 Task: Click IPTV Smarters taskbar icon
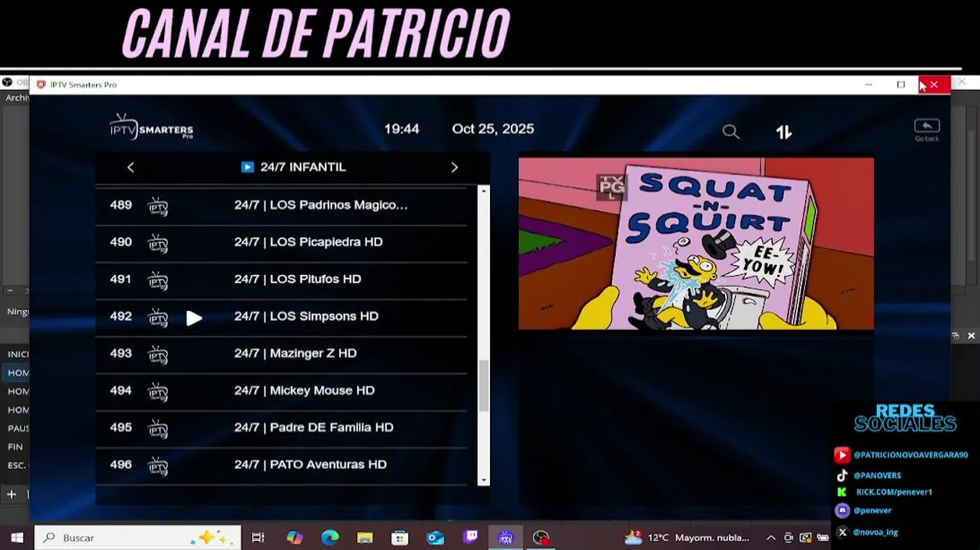(x=505, y=538)
